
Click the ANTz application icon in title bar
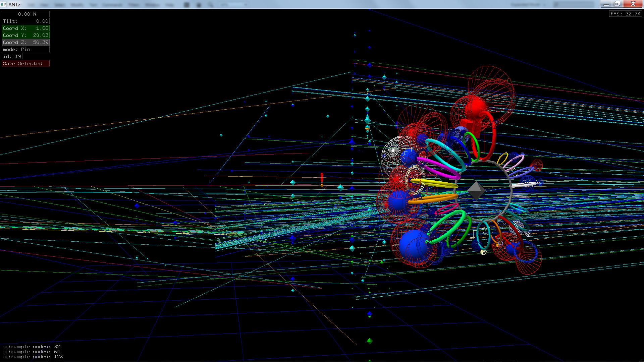(x=3, y=4)
